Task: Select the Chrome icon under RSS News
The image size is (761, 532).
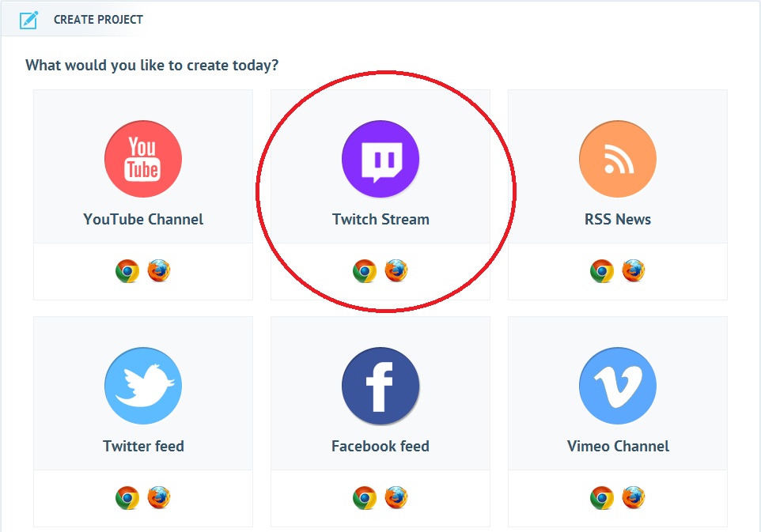Action: point(601,270)
